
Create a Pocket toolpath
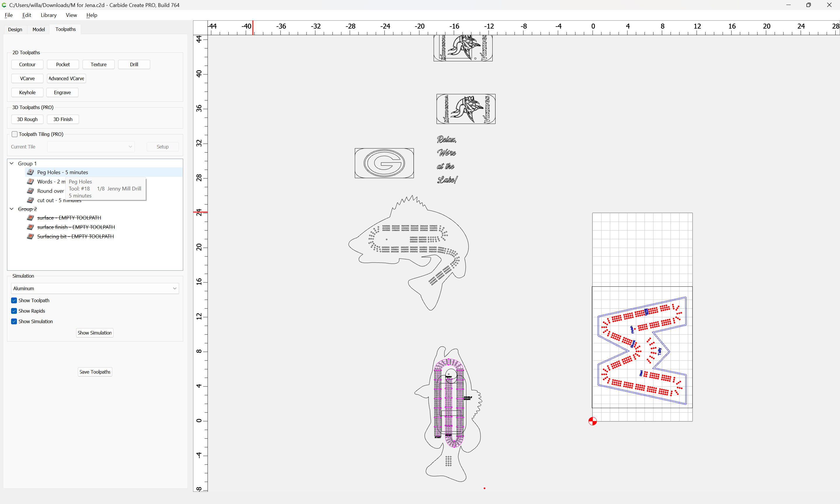click(x=63, y=64)
